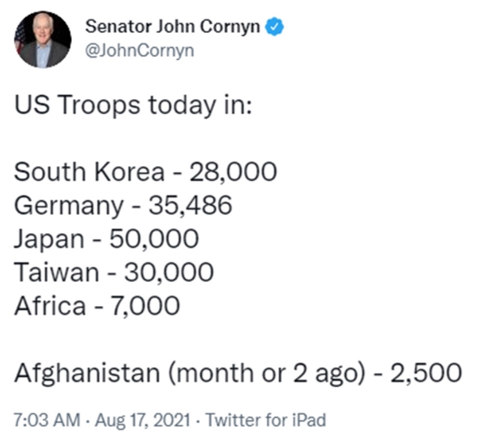Click the word 'Africa' in the tweet
The image size is (481, 448).
pos(50,305)
